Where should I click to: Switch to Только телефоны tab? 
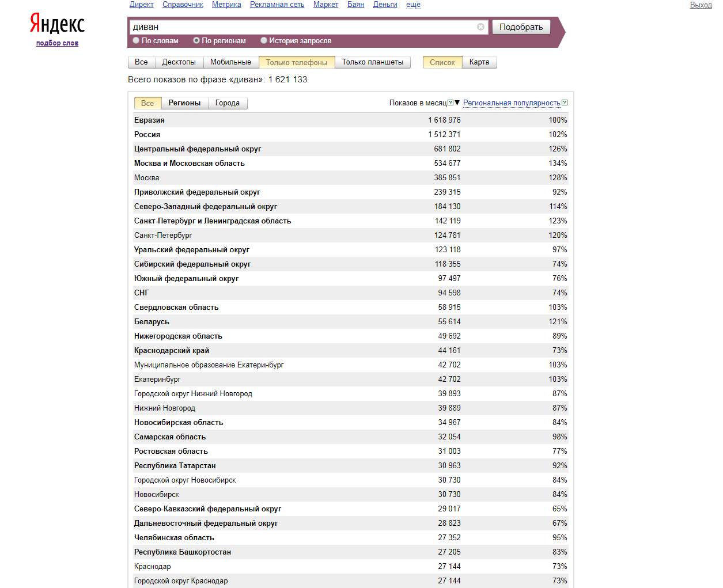click(297, 62)
